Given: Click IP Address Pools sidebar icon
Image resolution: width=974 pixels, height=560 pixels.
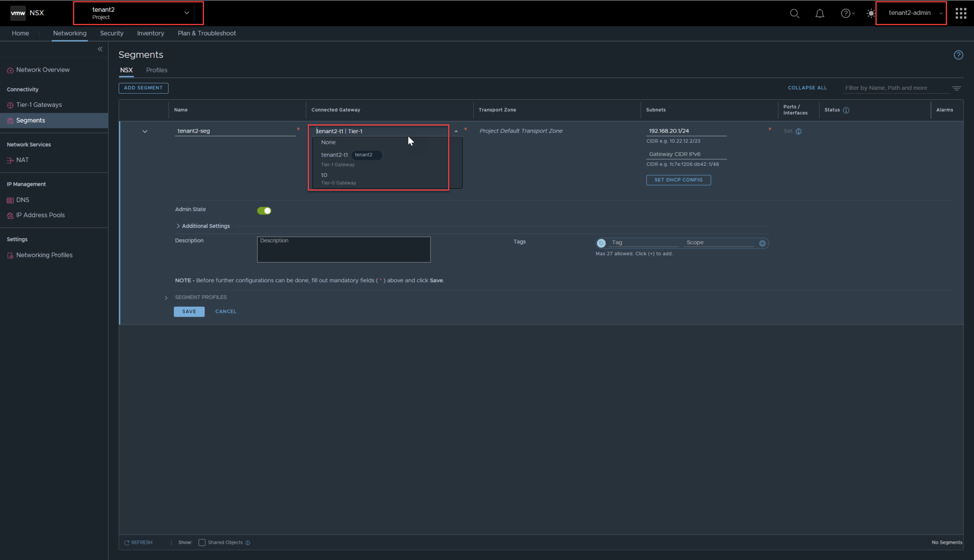Looking at the screenshot, I should [x=10, y=215].
